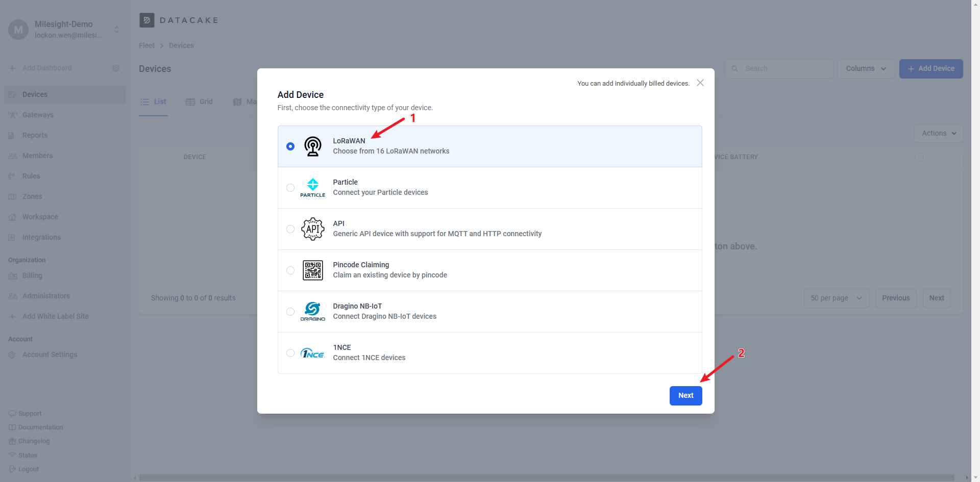Click the Account Settings gear icon
This screenshot has height=482, width=980.
click(12, 355)
